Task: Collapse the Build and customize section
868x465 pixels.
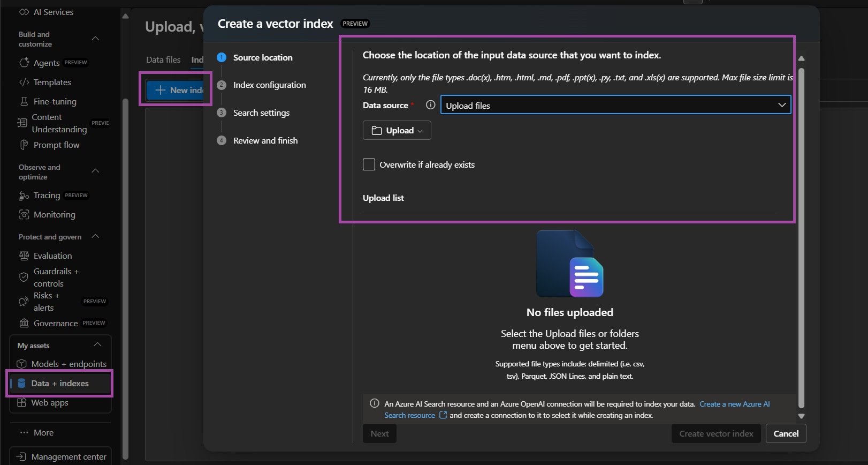Action: tap(95, 39)
